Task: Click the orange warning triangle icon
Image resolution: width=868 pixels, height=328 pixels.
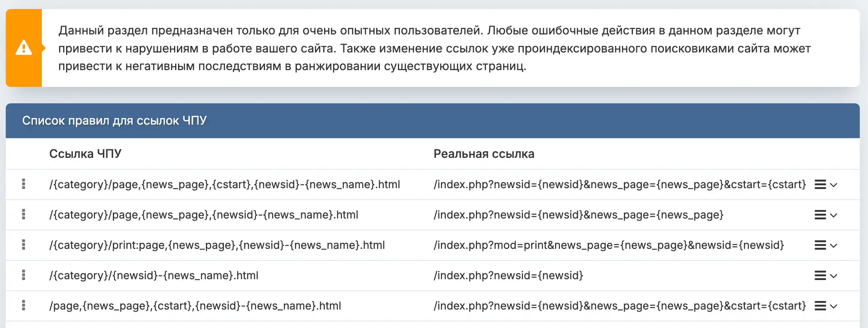Action: tap(24, 48)
